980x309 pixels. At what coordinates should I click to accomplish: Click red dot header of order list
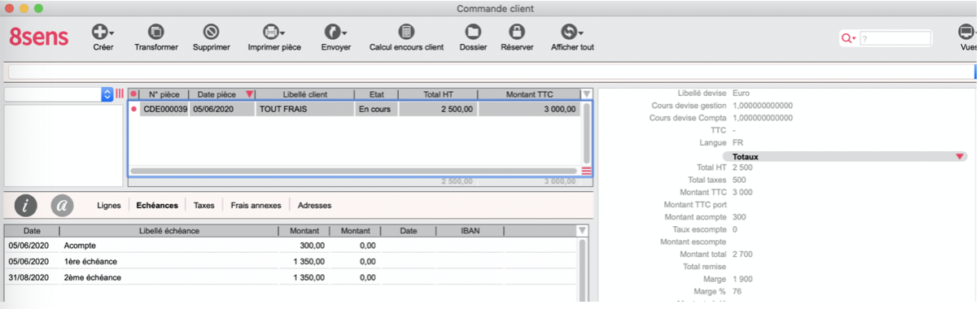[x=133, y=94]
